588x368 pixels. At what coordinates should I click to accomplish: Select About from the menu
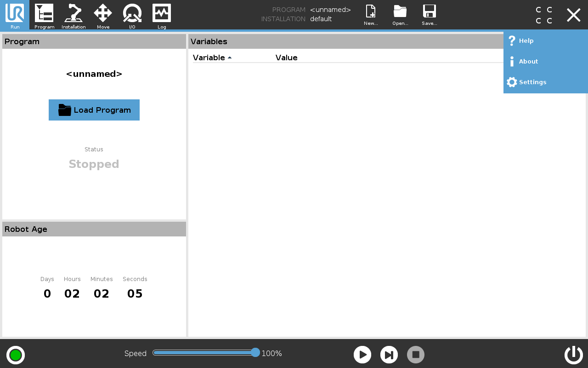pos(528,62)
